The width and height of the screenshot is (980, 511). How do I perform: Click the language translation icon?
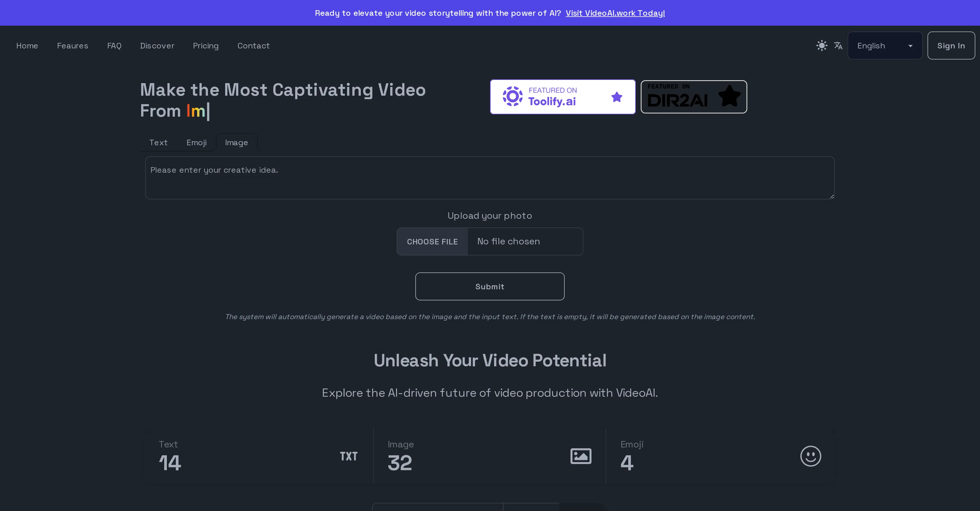point(838,45)
